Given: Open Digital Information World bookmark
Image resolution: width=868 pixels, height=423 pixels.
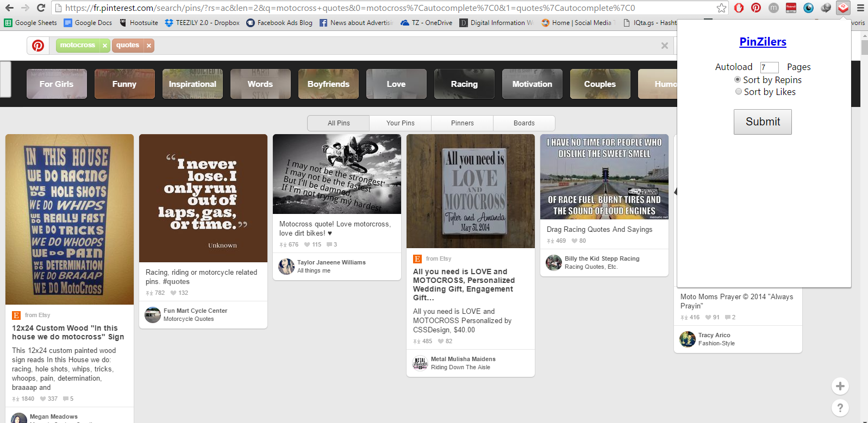Looking at the screenshot, I should point(496,23).
